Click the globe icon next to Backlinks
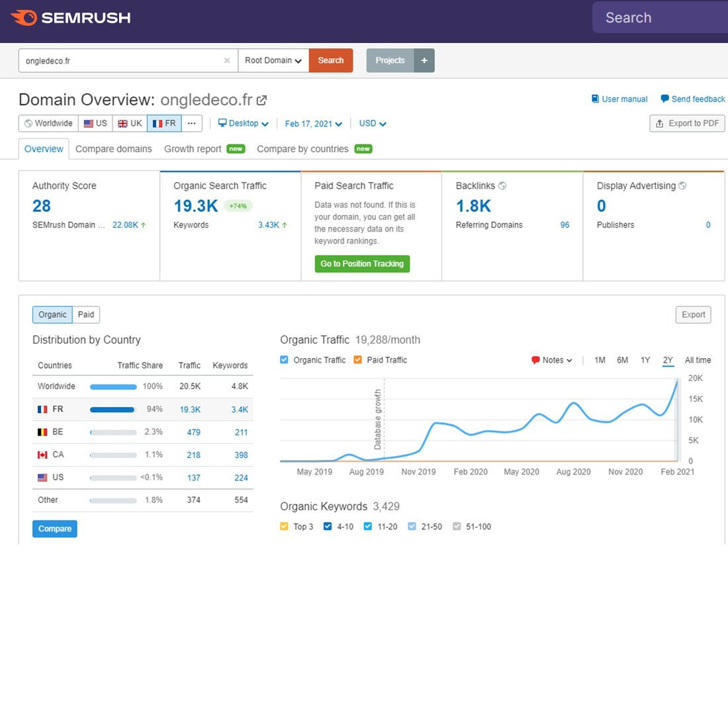 [502, 186]
